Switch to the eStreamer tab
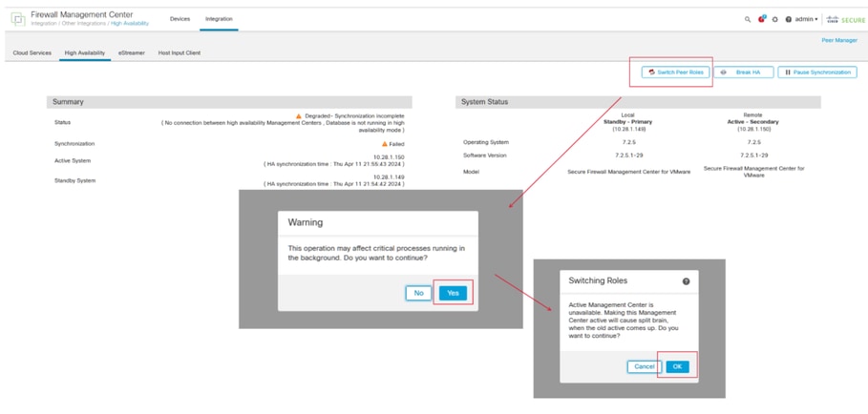Screen dimensions: 868x414 [131, 53]
